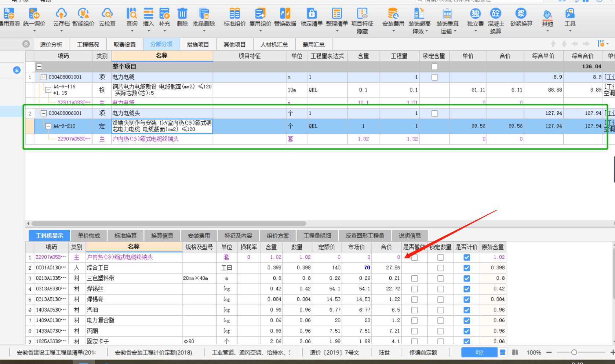This screenshot has width=615, height=364.
Task: Uncheck 是否计价 for 汽油 row
Action: pyautogui.click(x=466, y=310)
